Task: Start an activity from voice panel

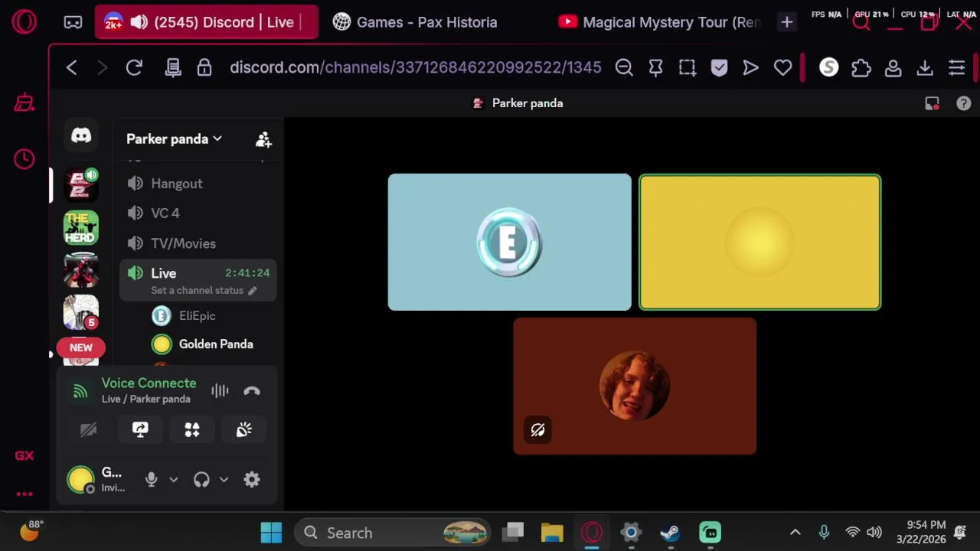Action: coord(192,430)
